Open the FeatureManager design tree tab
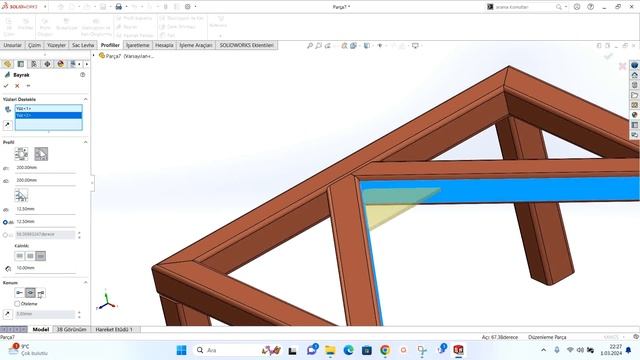The image size is (640, 360). point(7,64)
